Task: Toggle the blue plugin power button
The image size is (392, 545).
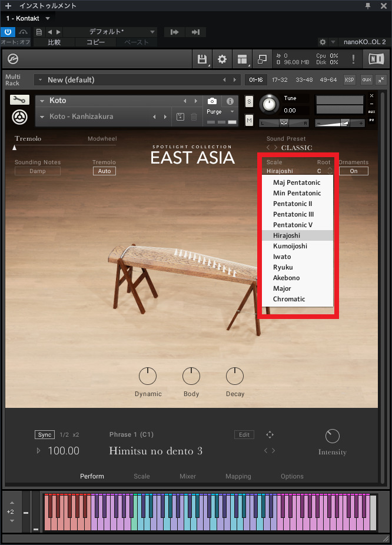Action: (x=8, y=32)
